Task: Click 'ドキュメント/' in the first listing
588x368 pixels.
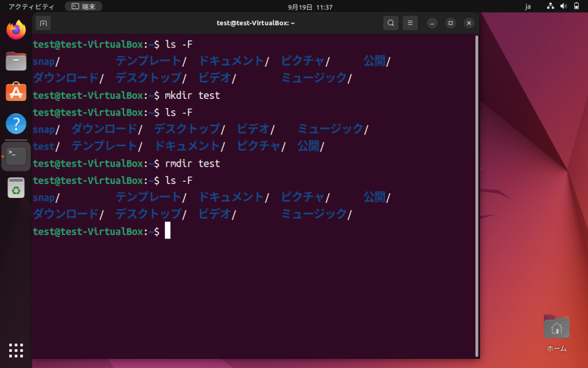Action: click(x=234, y=61)
